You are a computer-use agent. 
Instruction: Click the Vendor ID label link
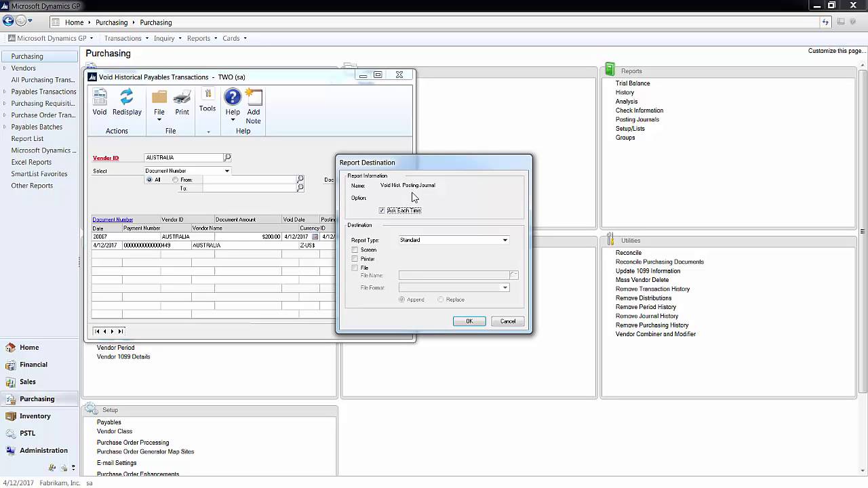[x=106, y=158]
